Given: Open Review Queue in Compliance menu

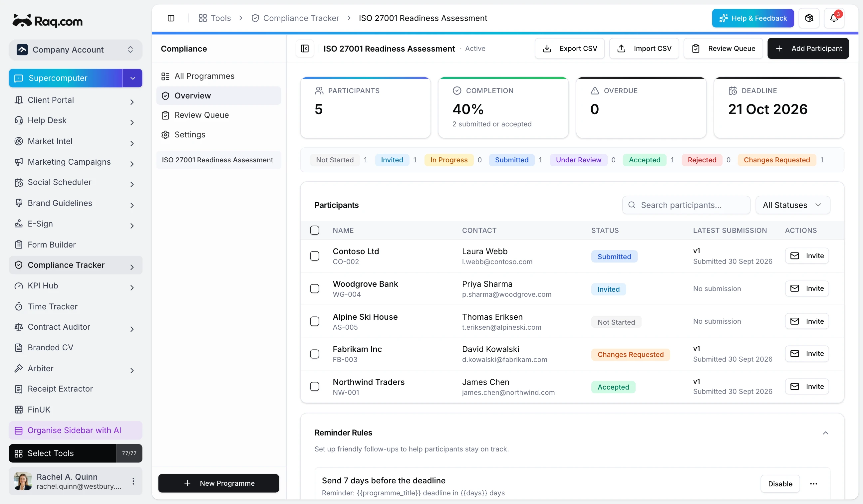Looking at the screenshot, I should (x=218, y=115).
